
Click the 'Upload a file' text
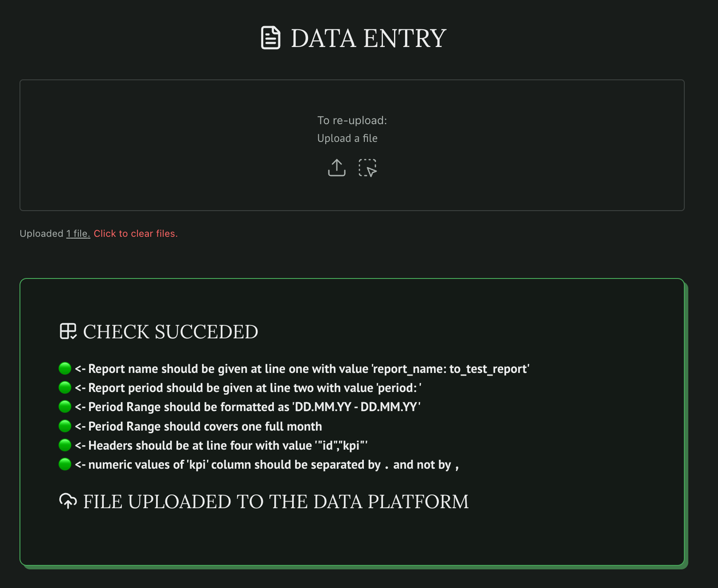tap(347, 138)
